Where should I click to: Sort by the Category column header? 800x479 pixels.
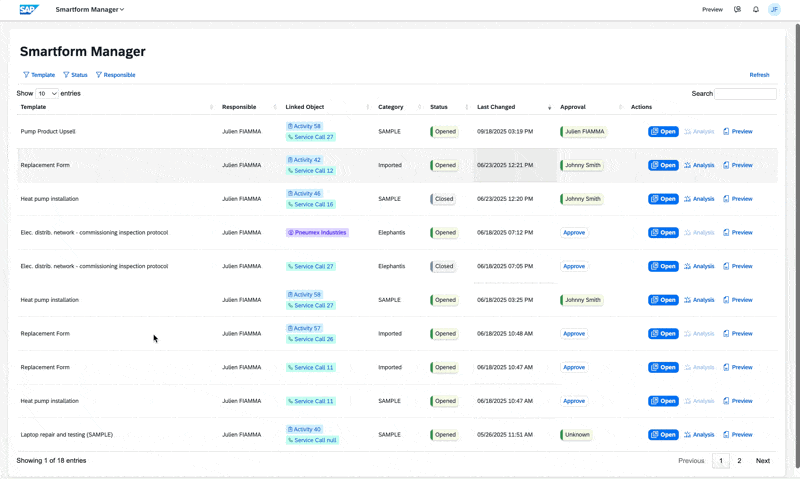(x=390, y=107)
